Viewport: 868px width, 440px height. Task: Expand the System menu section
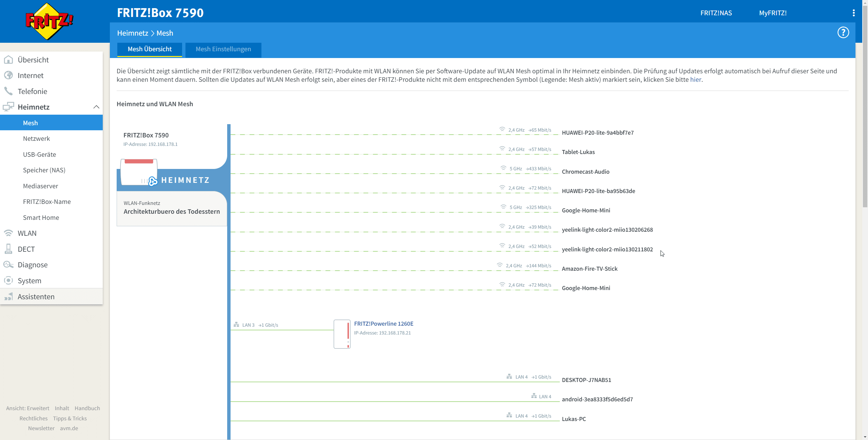point(29,281)
